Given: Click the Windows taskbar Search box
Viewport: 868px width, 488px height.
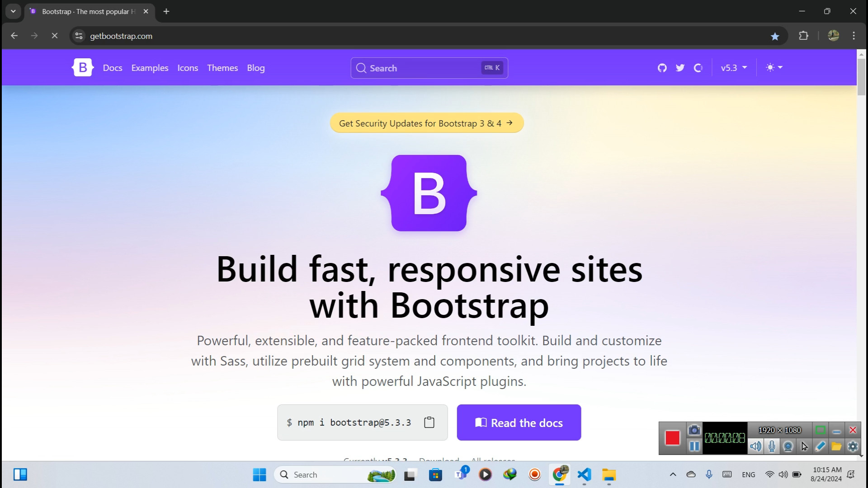Looking at the screenshot, I should tap(335, 474).
